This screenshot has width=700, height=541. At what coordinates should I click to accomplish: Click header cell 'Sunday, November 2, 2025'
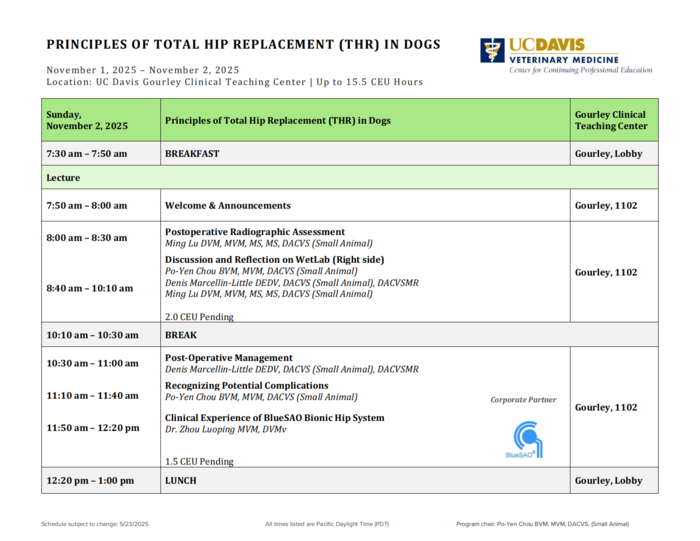(101, 120)
